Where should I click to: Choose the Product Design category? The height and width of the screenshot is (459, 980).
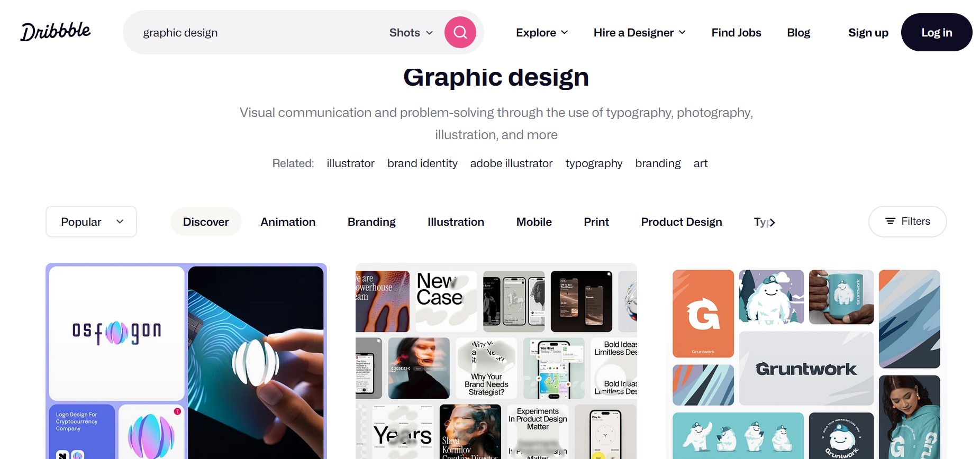682,222
